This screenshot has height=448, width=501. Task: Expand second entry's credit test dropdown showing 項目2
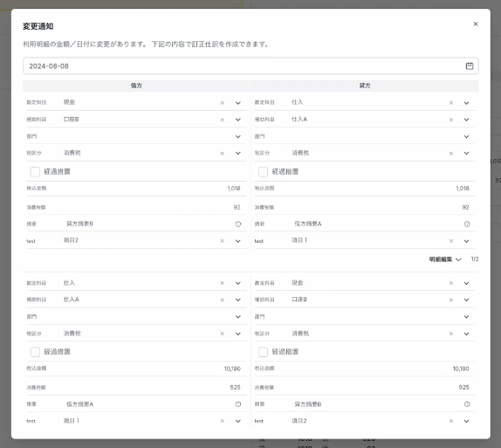coord(466,421)
